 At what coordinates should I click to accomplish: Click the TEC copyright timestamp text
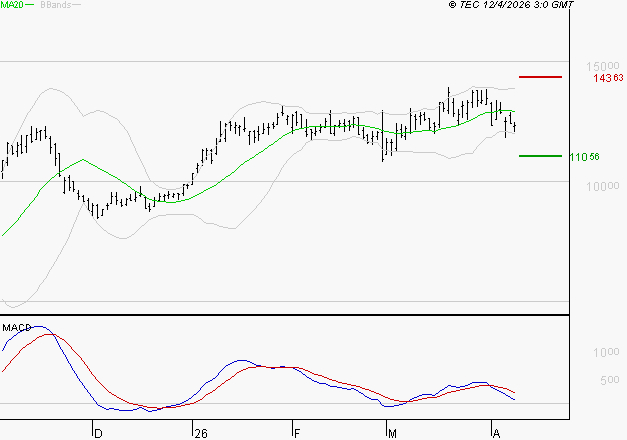[511, 5]
